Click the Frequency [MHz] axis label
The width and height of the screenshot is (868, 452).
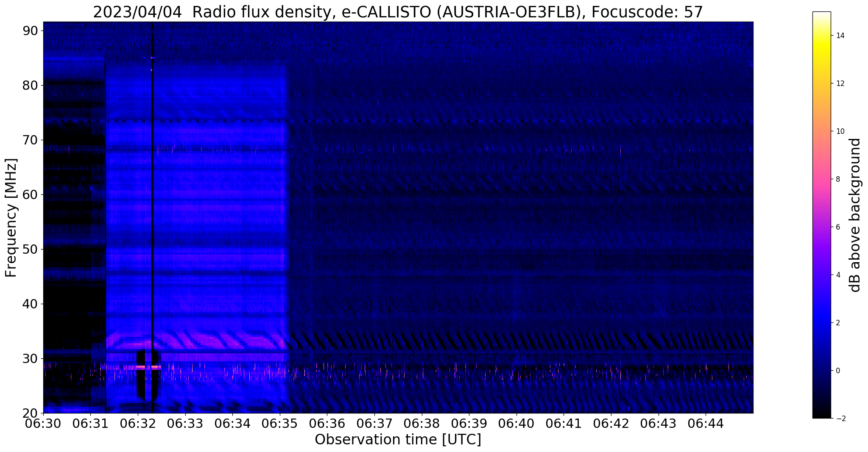click(x=11, y=218)
